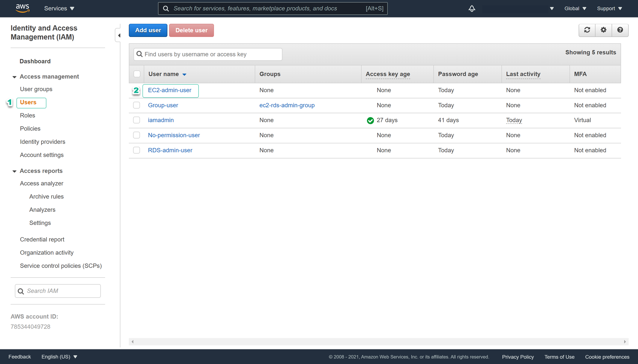
Task: Click the User name sort dropdown arrow
Action: (185, 74)
